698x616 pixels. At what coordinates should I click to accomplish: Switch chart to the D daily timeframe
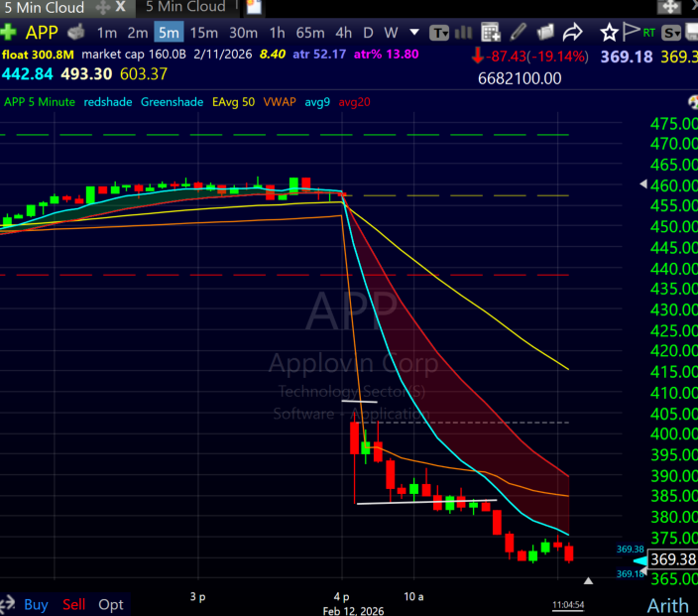coord(368,33)
